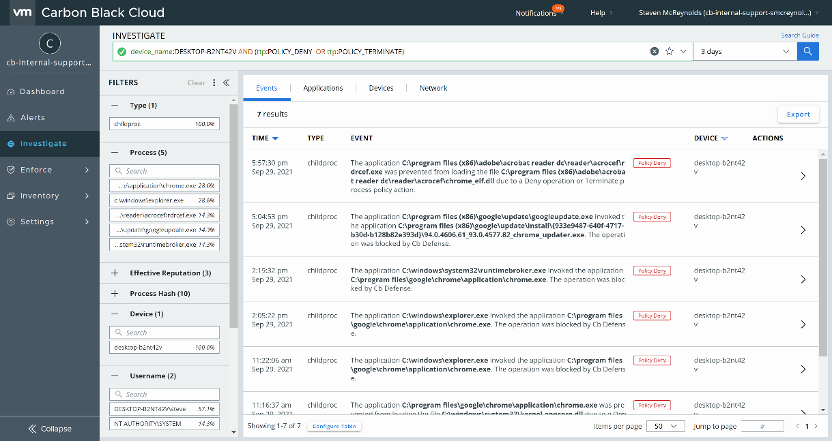This screenshot has height=441, width=833.
Task: Click the Inventory icon
Action: coord(11,196)
